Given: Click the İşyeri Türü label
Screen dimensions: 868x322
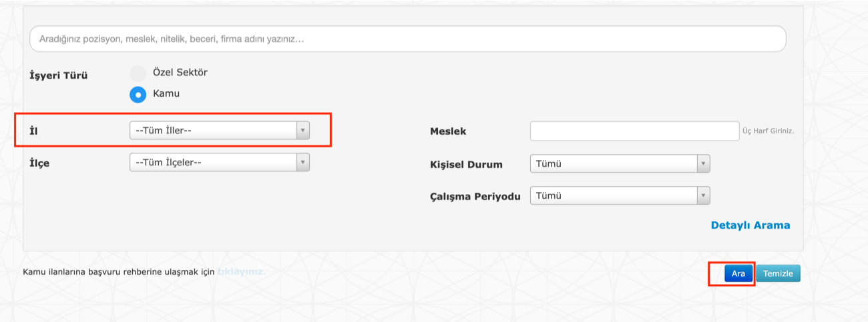Looking at the screenshot, I should click(x=59, y=75).
